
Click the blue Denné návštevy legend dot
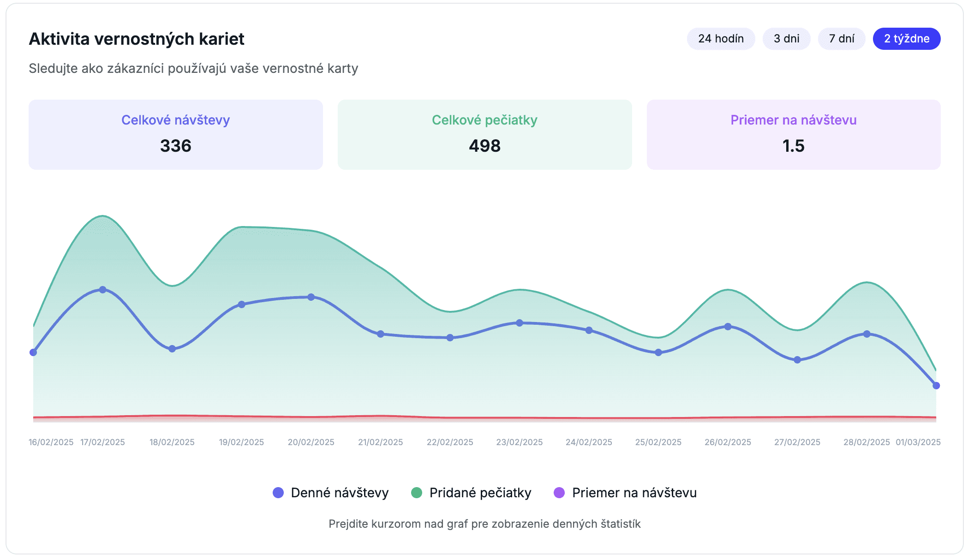tap(278, 493)
